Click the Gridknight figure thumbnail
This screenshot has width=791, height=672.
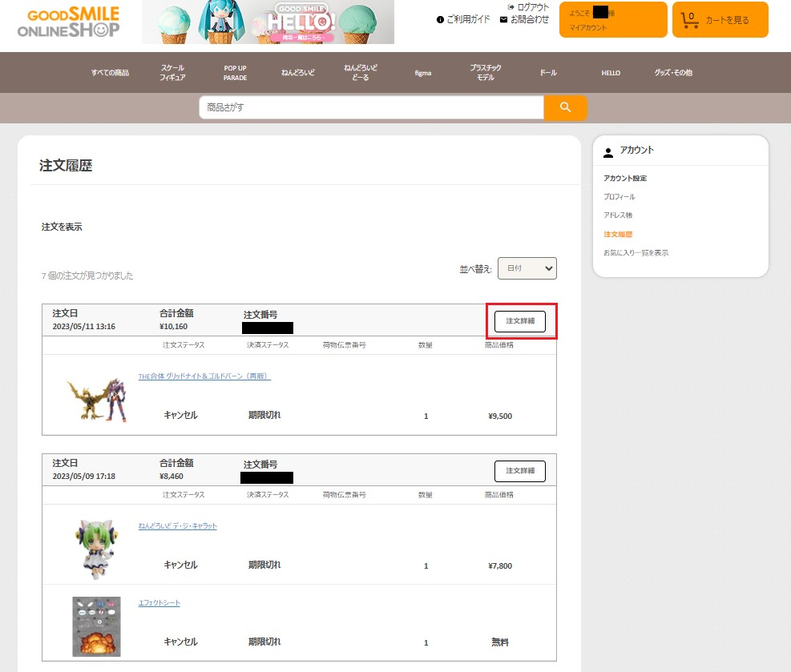click(x=97, y=400)
